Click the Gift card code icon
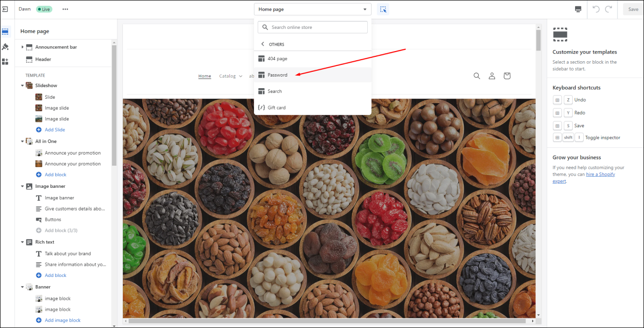644x328 pixels. tap(261, 107)
